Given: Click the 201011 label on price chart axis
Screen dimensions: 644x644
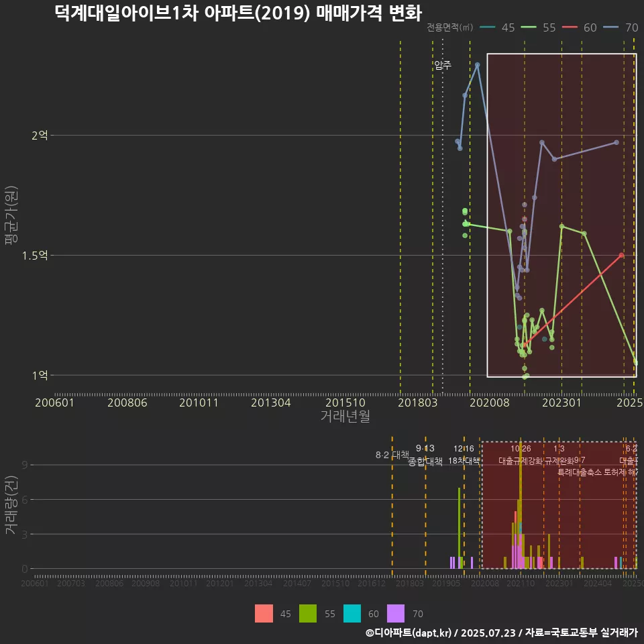Looking at the screenshot, I should pyautogui.click(x=199, y=402).
